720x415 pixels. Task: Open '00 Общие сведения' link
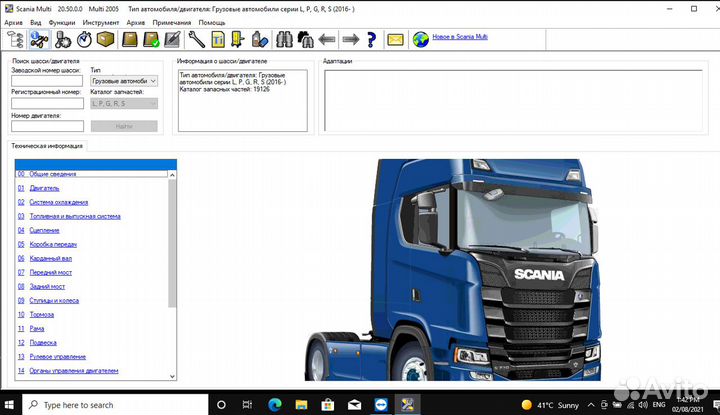coord(47,174)
